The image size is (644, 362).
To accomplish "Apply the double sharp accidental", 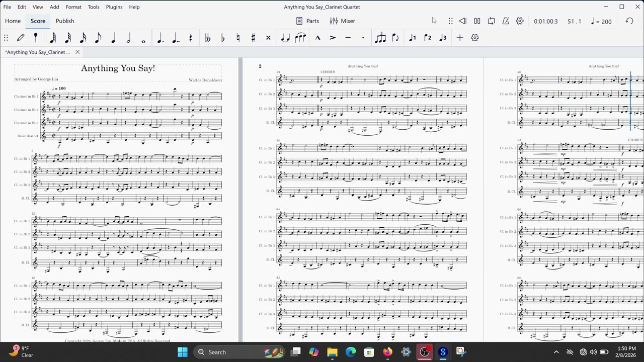I will point(268,38).
